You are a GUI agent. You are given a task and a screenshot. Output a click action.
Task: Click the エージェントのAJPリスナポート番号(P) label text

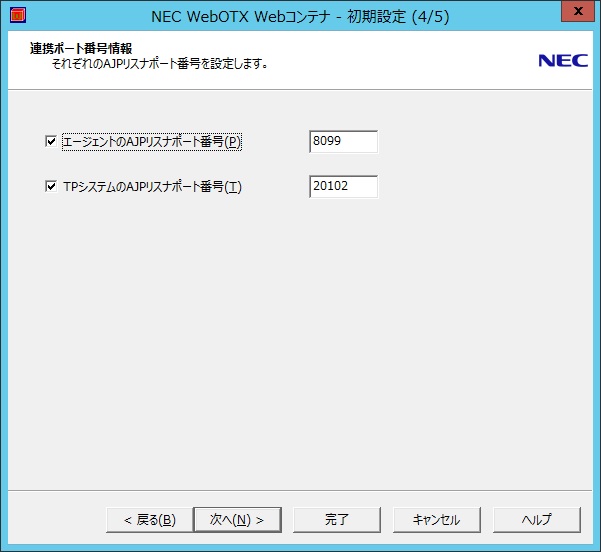pyautogui.click(x=152, y=142)
